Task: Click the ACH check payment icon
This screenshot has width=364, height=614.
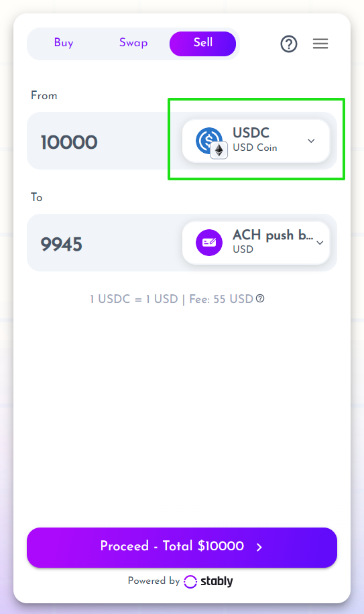Action: [x=209, y=243]
